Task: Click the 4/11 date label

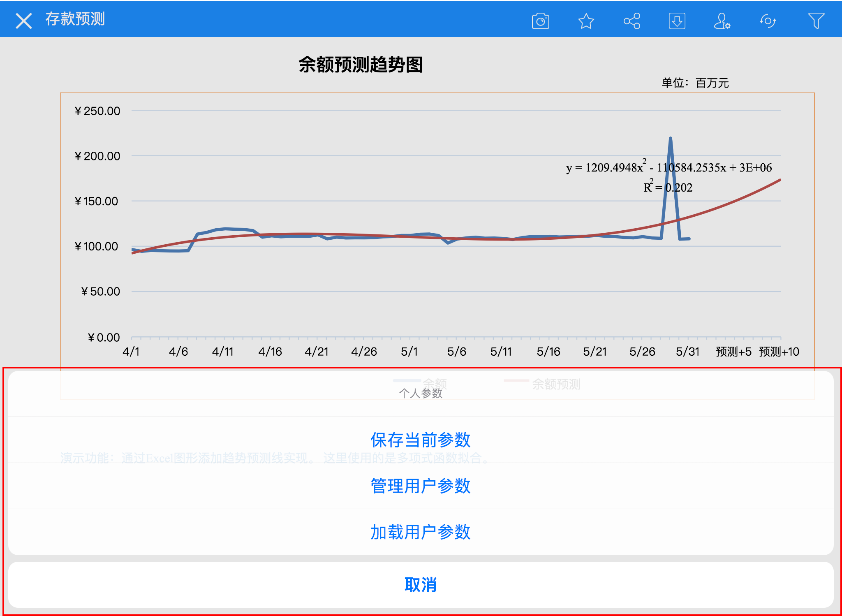Action: tap(223, 352)
